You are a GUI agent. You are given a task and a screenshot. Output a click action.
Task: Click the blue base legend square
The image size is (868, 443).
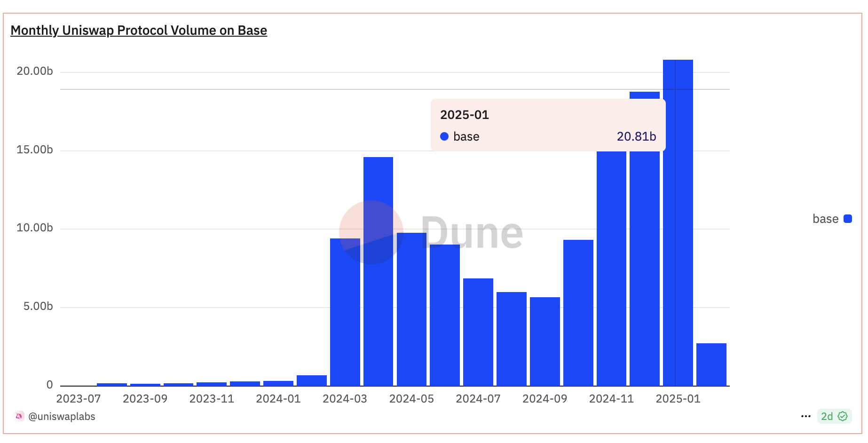click(848, 219)
